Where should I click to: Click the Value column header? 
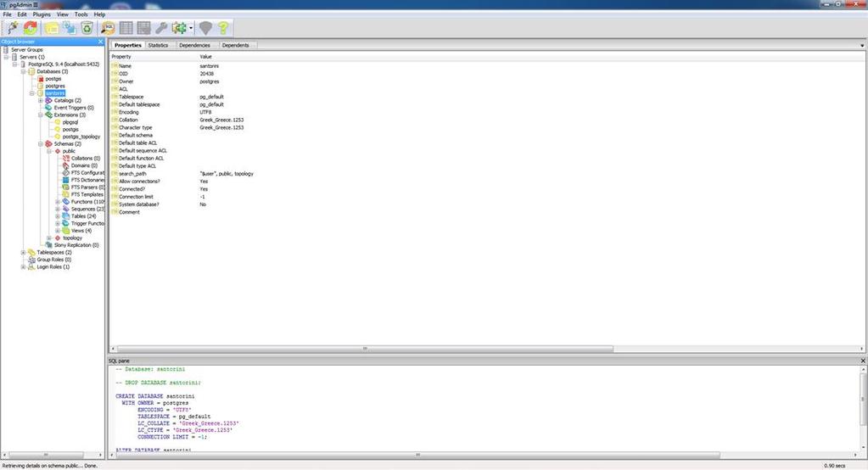(205, 57)
